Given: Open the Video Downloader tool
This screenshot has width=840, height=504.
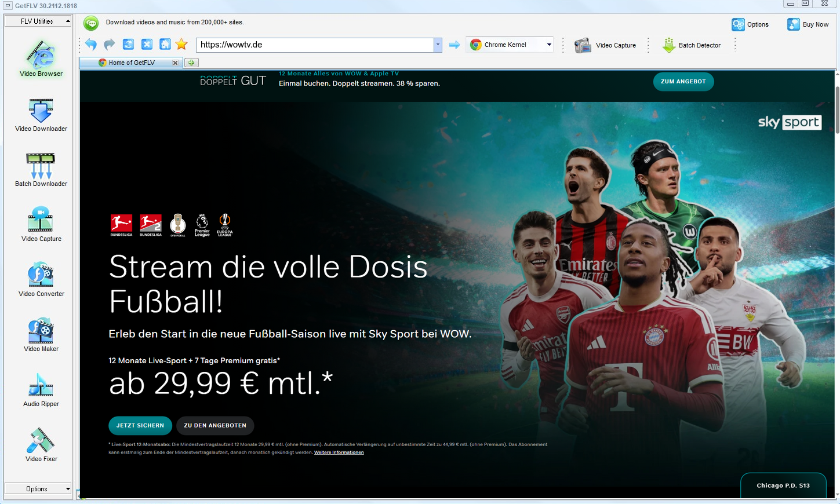Looking at the screenshot, I should point(41,115).
